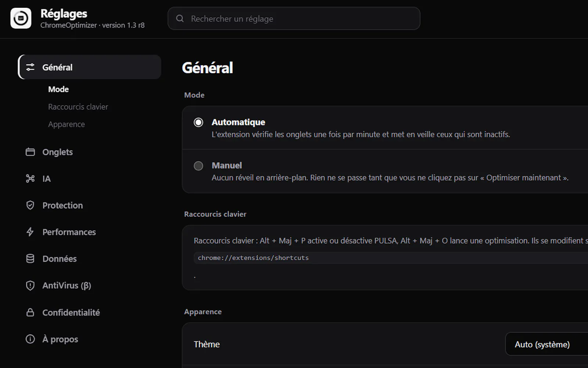The width and height of the screenshot is (588, 368).
Task: Open the Thème dropdown Auto (système)
Action: [x=547, y=344]
